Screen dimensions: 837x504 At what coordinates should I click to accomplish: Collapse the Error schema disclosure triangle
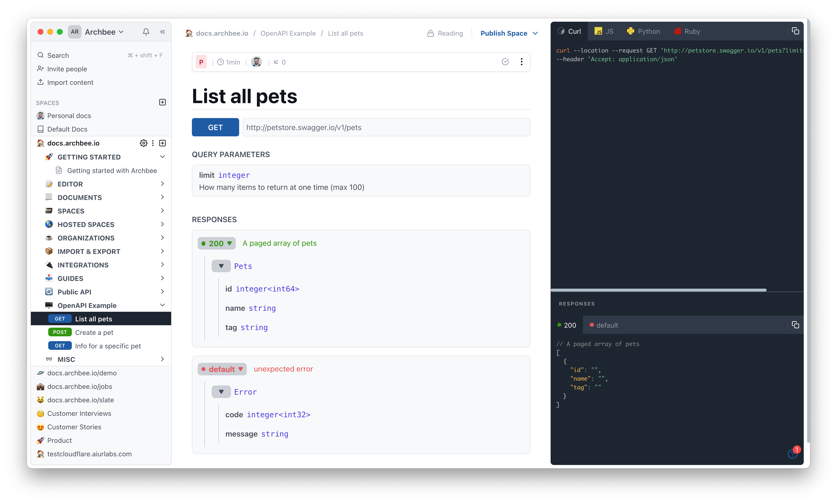(221, 392)
